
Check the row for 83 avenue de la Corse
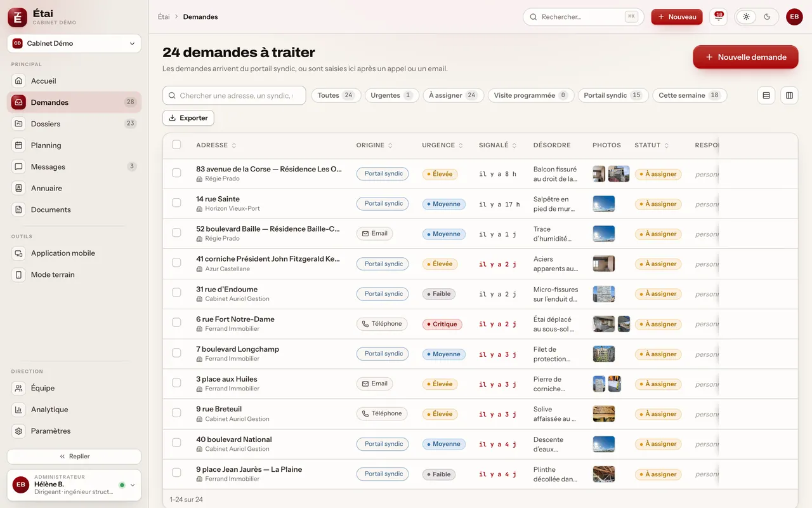point(176,173)
